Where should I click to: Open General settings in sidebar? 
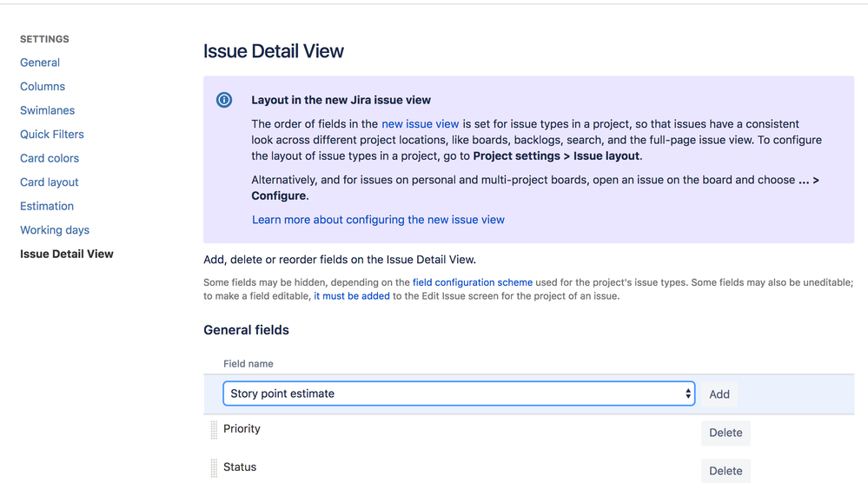pyautogui.click(x=40, y=63)
